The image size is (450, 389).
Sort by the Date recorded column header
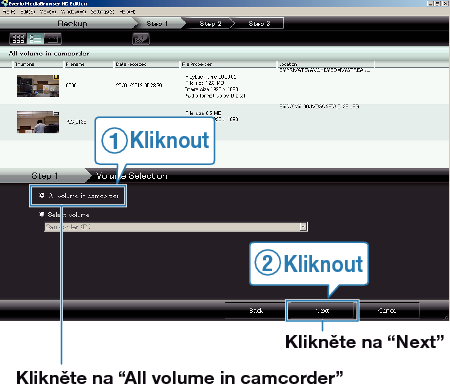pyautogui.click(x=147, y=64)
